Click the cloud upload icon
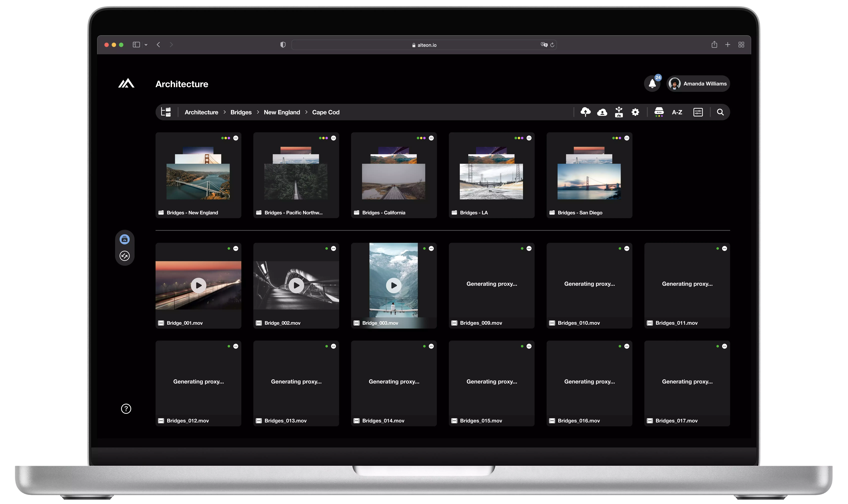Screen dimensions: 848x504 (x=585, y=112)
